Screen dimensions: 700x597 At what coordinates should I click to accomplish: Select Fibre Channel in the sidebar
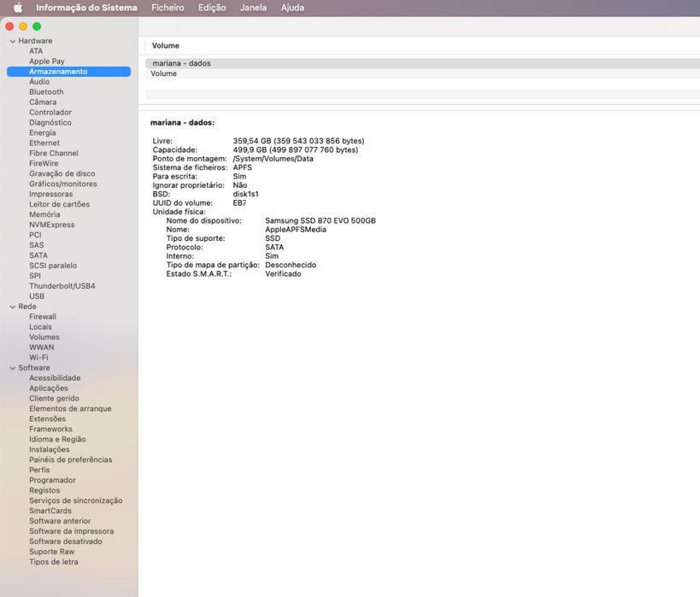54,153
